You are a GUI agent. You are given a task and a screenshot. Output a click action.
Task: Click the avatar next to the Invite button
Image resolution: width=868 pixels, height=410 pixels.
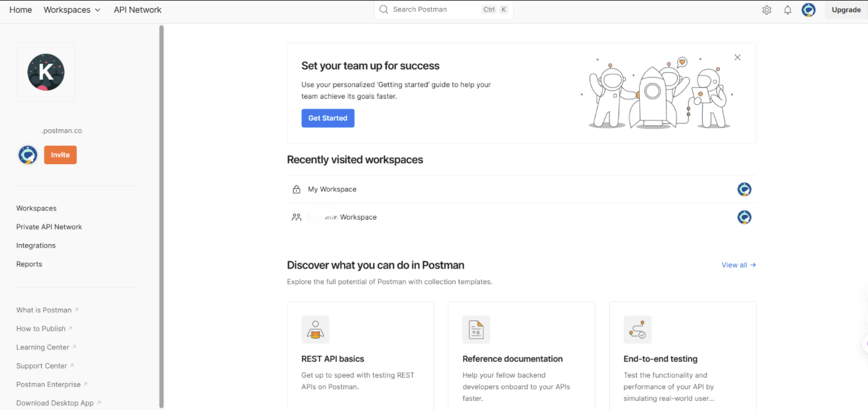pos(27,154)
